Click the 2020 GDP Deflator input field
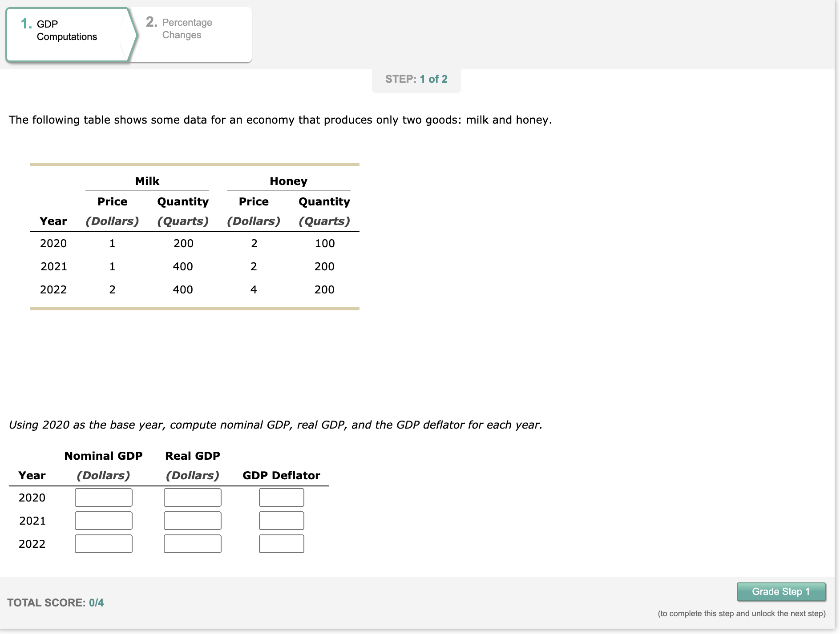 (281, 498)
